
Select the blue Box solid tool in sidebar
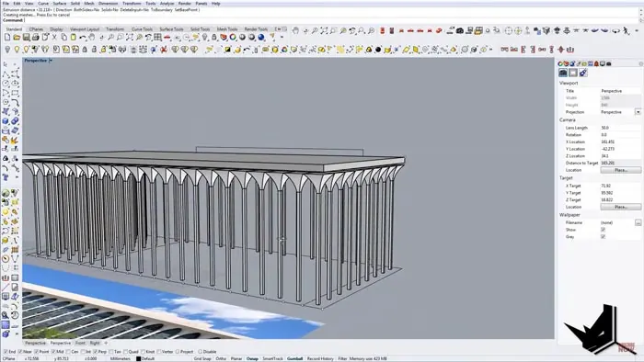6,121
